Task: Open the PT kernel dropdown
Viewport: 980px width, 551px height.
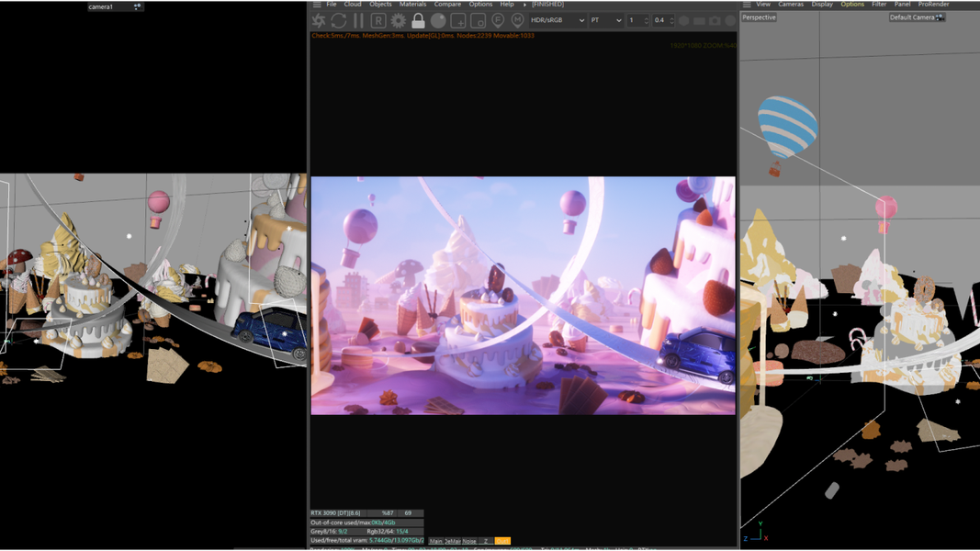Action: pyautogui.click(x=606, y=20)
